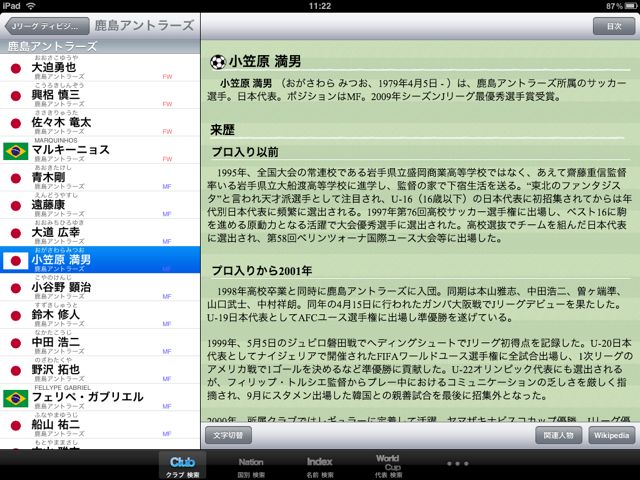Viewport: 640px width, 480px height.
Task: Select player 中田 浩二
Action: point(100,342)
